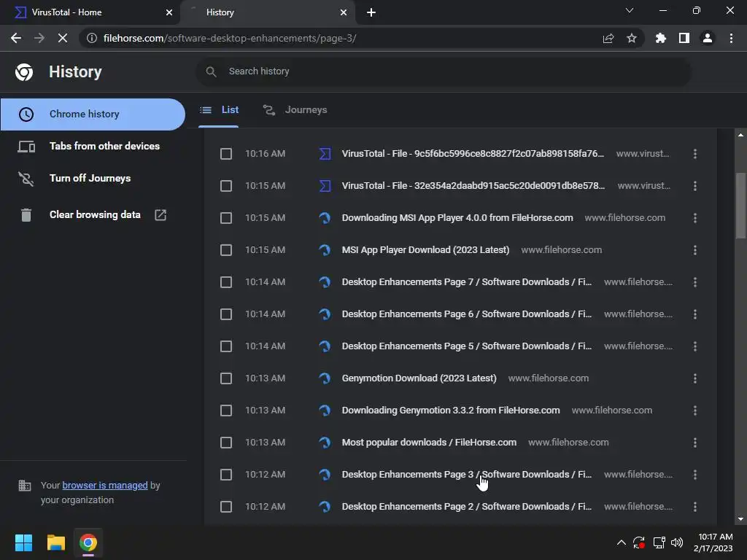747x560 pixels.
Task: Click FileHorse favicon for MSI App Player Download
Action: [x=325, y=250]
